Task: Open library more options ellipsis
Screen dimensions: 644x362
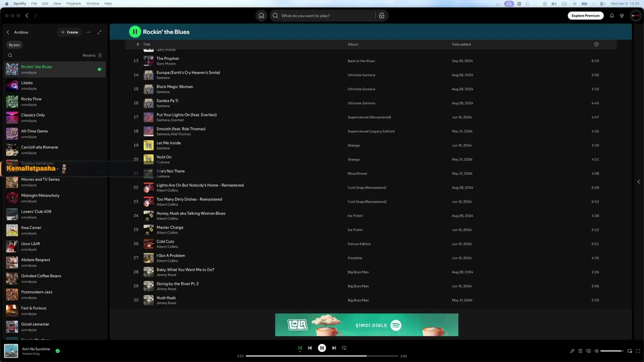Action: pos(89,32)
